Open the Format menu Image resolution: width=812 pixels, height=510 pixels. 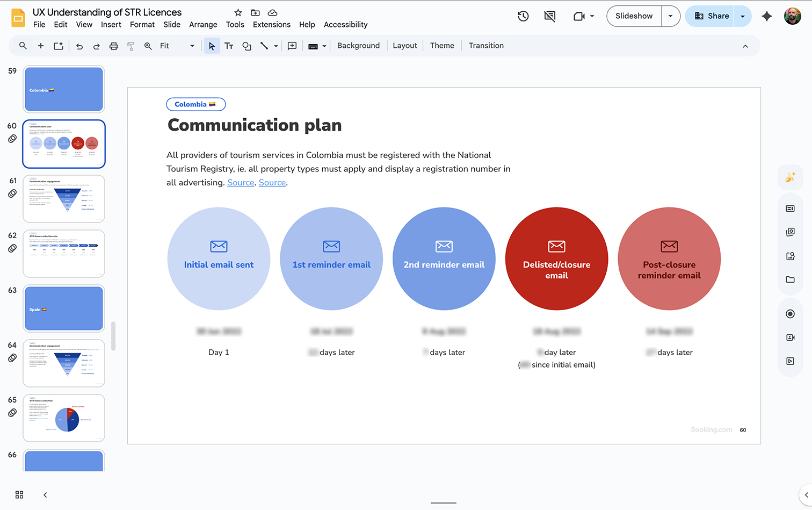coord(142,24)
